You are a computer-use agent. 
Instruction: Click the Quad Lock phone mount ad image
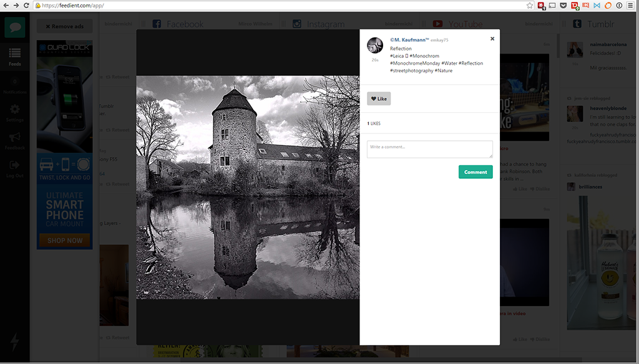[x=64, y=97]
